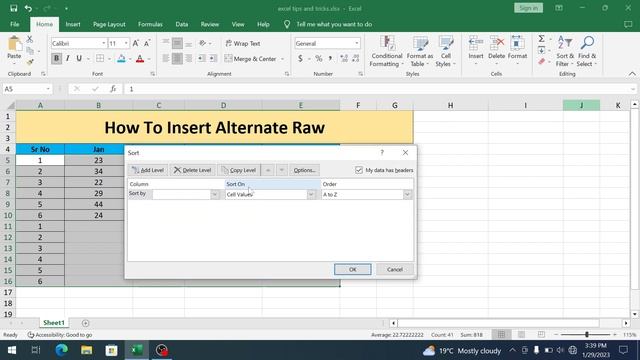This screenshot has width=640, height=360.
Task: Click the Comma Style icon
Action: [x=330, y=59]
